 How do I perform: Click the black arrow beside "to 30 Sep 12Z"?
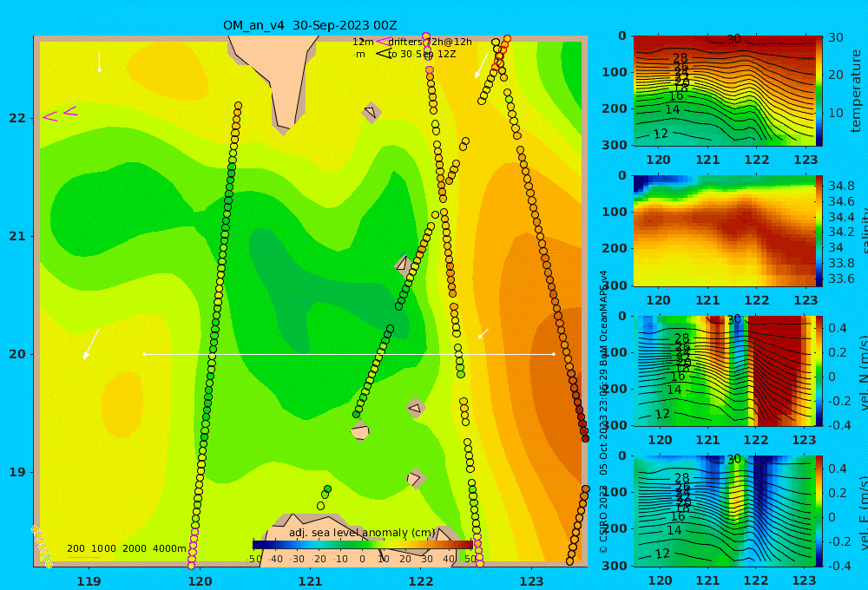pos(383,54)
